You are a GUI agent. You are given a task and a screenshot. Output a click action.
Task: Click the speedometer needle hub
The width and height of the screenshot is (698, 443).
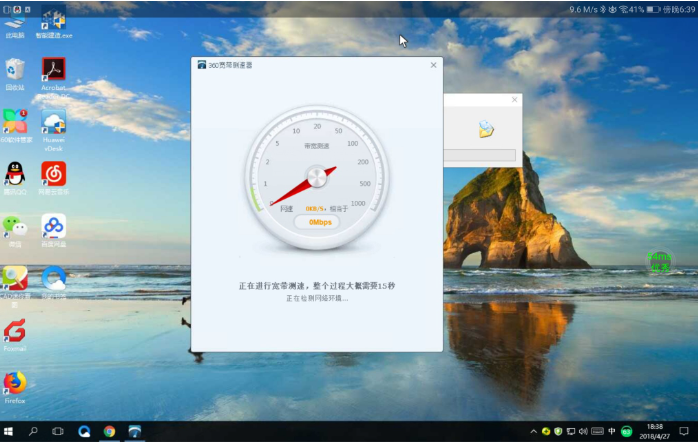coord(317,177)
